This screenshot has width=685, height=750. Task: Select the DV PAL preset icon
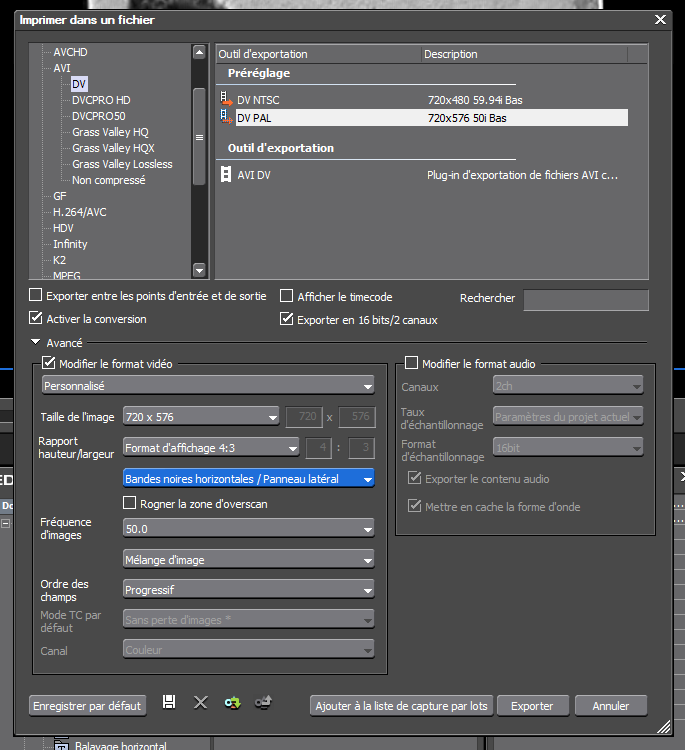point(226,116)
